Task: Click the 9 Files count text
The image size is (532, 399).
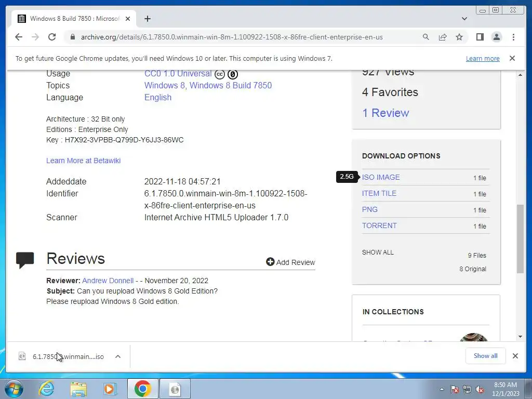Action: pos(477,256)
